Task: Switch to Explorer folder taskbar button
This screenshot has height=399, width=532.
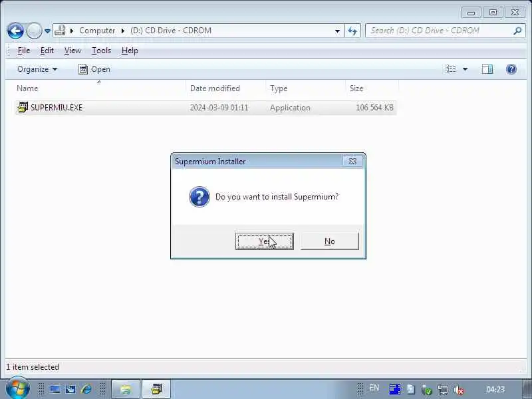Action: 126,389
